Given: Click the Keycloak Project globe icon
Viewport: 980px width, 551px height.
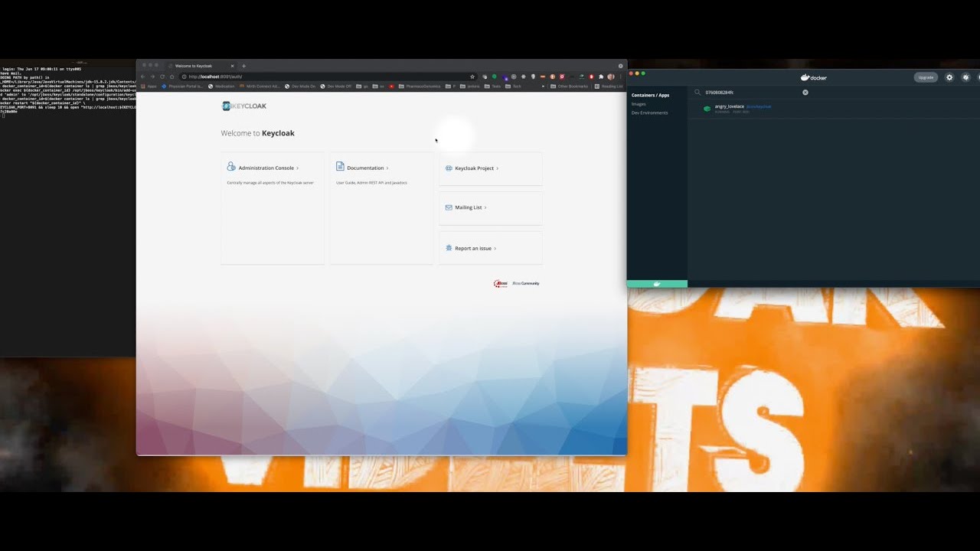Looking at the screenshot, I should (x=449, y=168).
